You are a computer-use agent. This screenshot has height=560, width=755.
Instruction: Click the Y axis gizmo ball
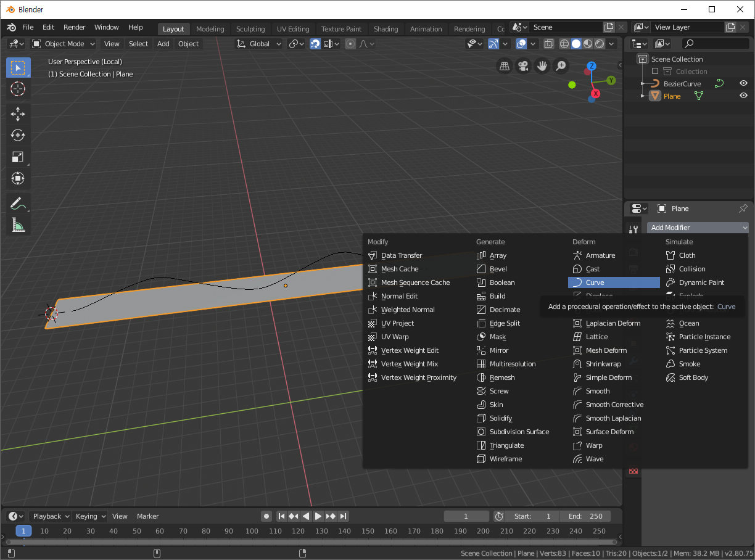pos(611,80)
